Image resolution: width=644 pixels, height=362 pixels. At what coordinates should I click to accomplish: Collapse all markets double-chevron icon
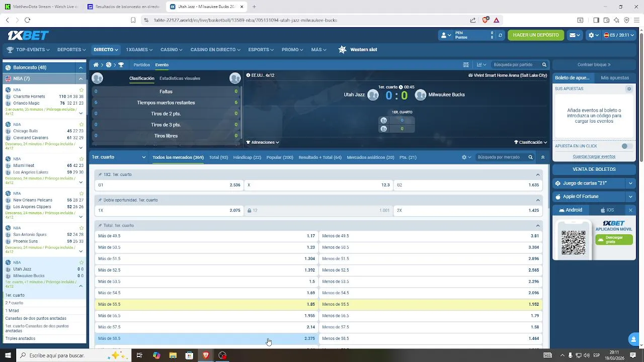(x=542, y=157)
